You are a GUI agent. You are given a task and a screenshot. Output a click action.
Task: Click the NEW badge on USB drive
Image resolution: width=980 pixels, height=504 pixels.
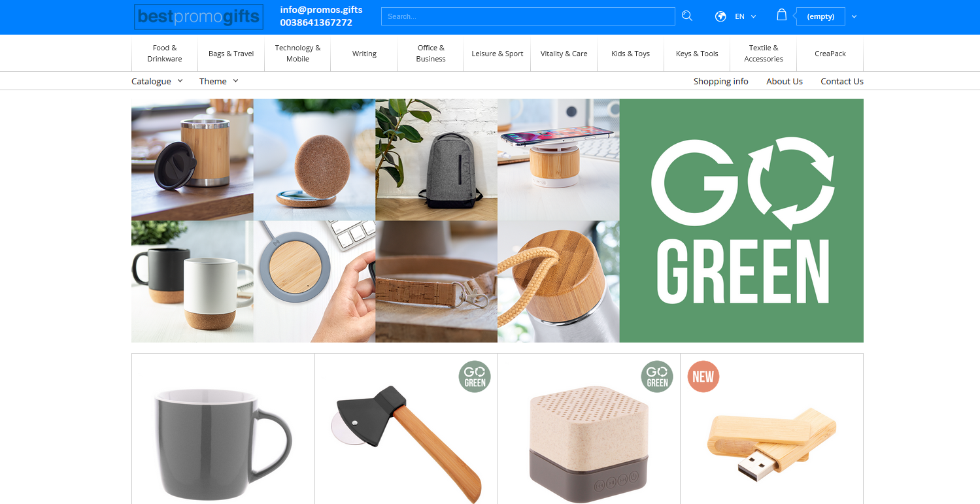[703, 377]
